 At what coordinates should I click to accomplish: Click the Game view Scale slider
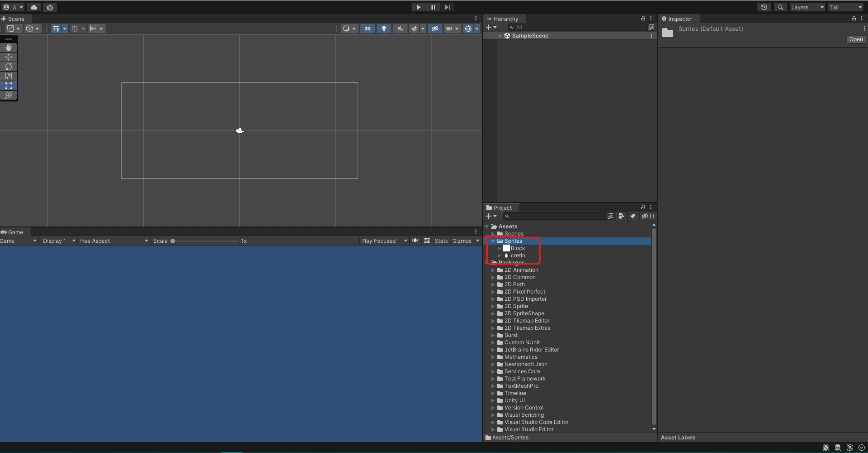coord(205,241)
